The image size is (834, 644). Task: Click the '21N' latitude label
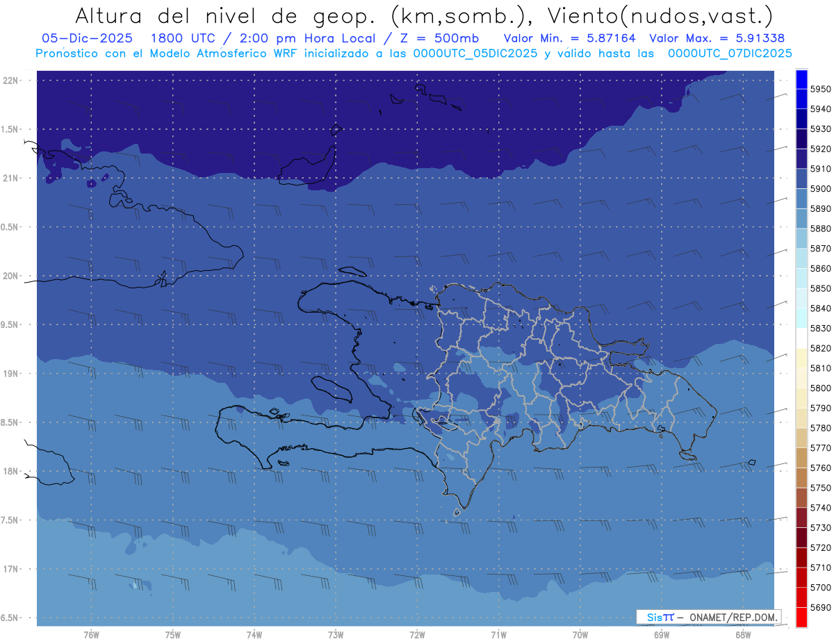(12, 179)
